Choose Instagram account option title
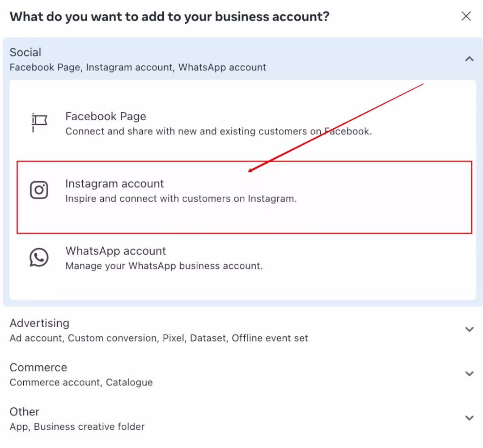This screenshot has height=448, width=483. click(114, 184)
